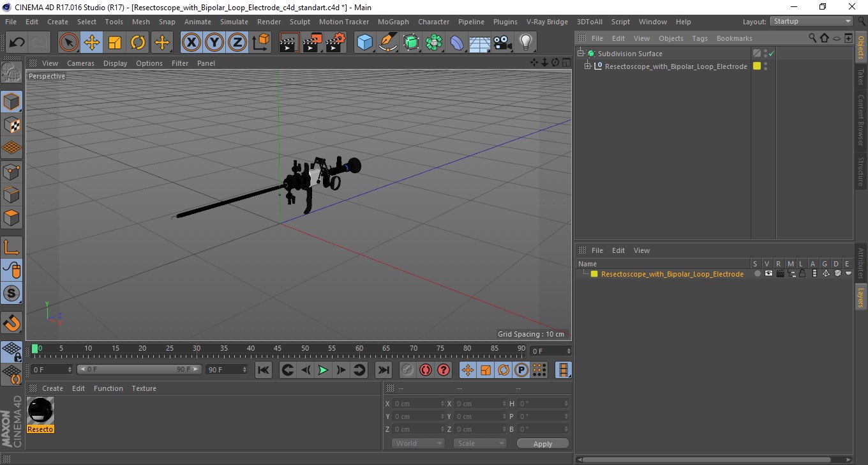Image resolution: width=868 pixels, height=465 pixels.
Task: Switch to Edges mode
Action: [11, 194]
